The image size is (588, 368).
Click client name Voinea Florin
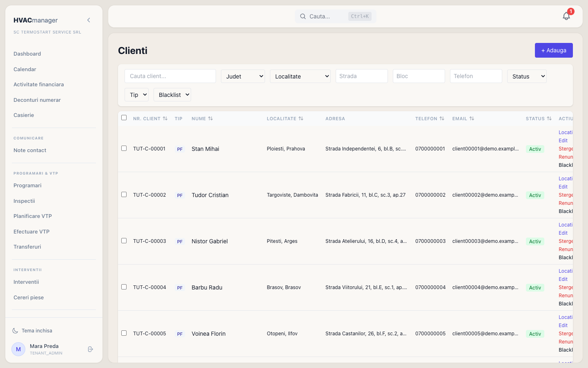[209, 334]
